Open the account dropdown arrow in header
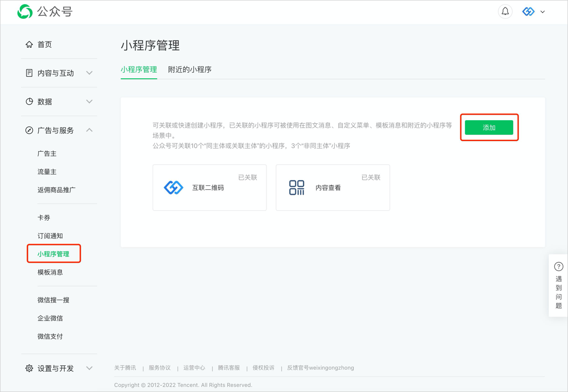Image resolution: width=568 pixels, height=392 pixels. [542, 12]
